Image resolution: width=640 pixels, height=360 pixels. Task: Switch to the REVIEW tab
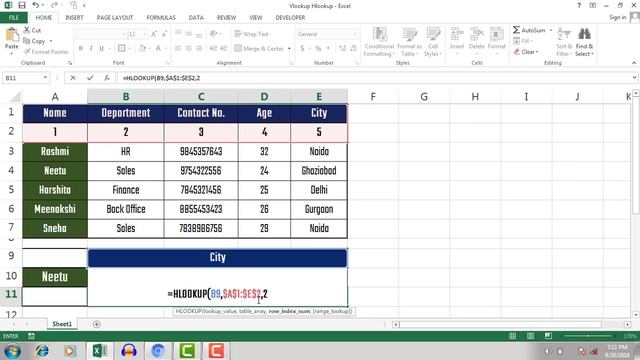[x=226, y=18]
